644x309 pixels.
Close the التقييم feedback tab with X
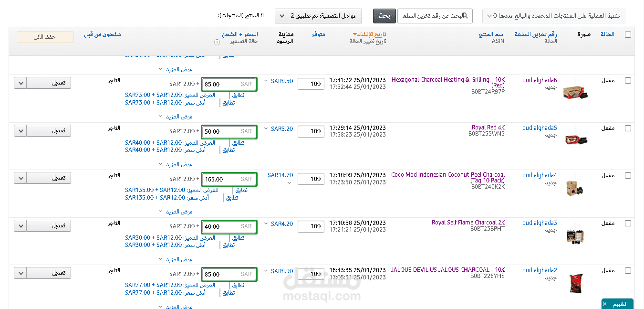[x=604, y=304]
